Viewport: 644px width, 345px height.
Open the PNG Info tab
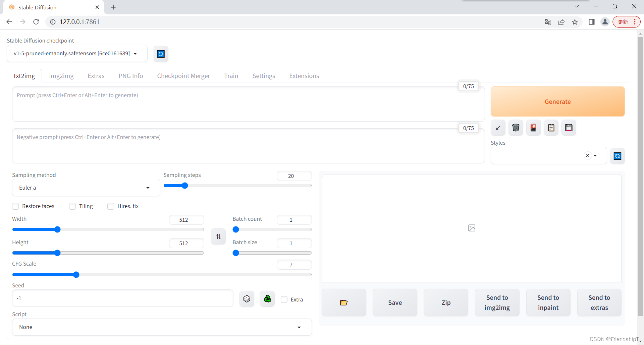point(131,76)
